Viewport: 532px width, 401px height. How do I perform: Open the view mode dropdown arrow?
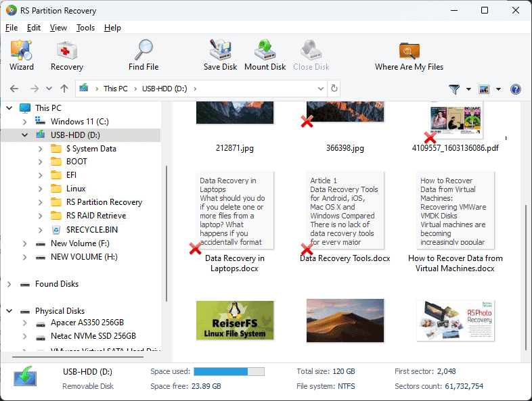tap(498, 89)
